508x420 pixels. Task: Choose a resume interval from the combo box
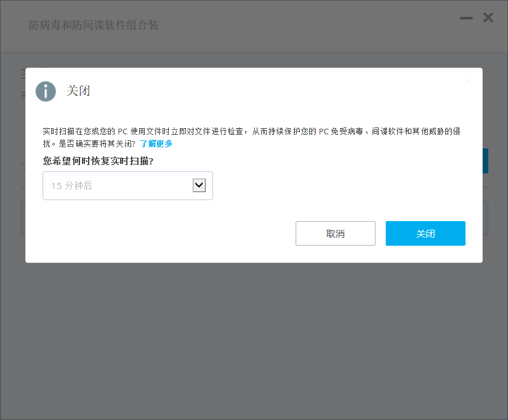coord(198,185)
